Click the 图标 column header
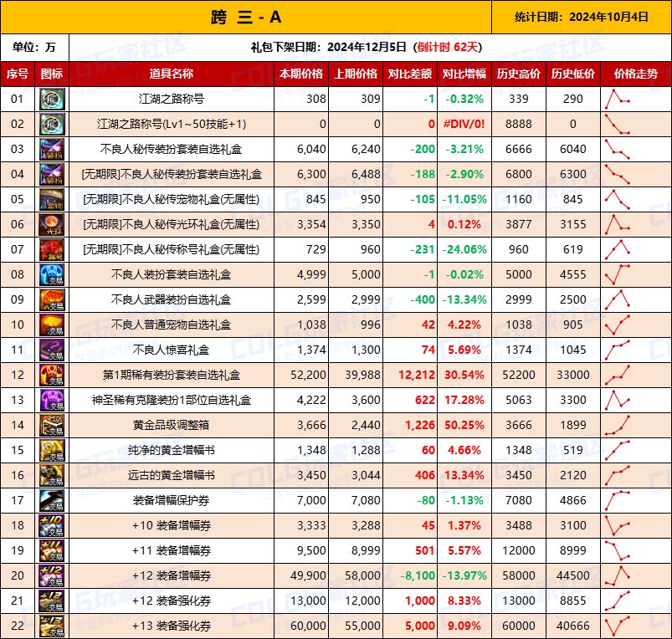Screen dimensions: 672x639 [x=52, y=74]
